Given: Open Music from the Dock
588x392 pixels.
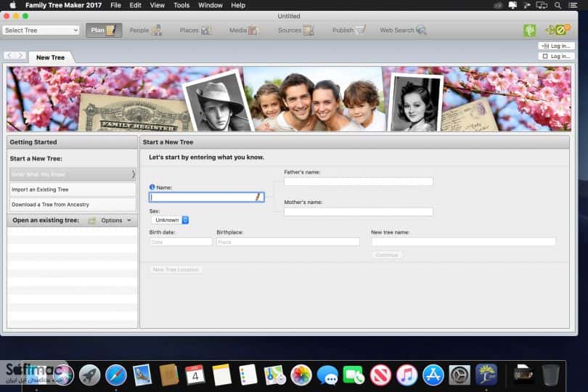Looking at the screenshot, I should [x=407, y=375].
